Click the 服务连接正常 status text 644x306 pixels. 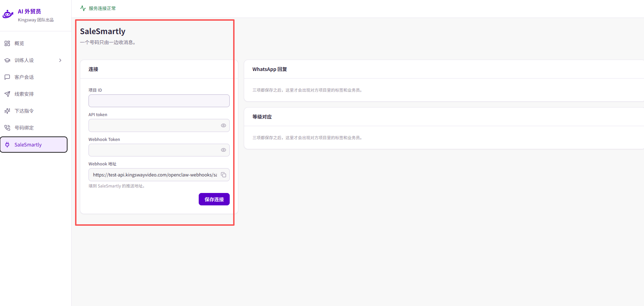tap(102, 8)
